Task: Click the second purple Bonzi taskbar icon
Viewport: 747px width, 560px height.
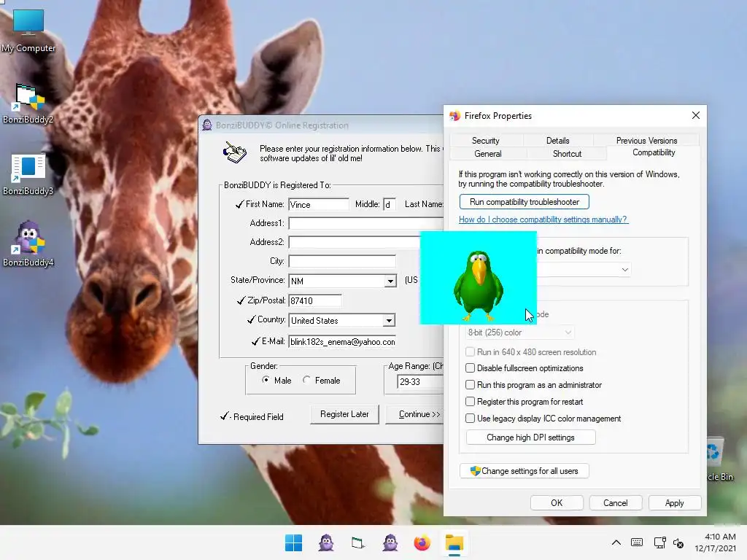Action: (x=390, y=542)
